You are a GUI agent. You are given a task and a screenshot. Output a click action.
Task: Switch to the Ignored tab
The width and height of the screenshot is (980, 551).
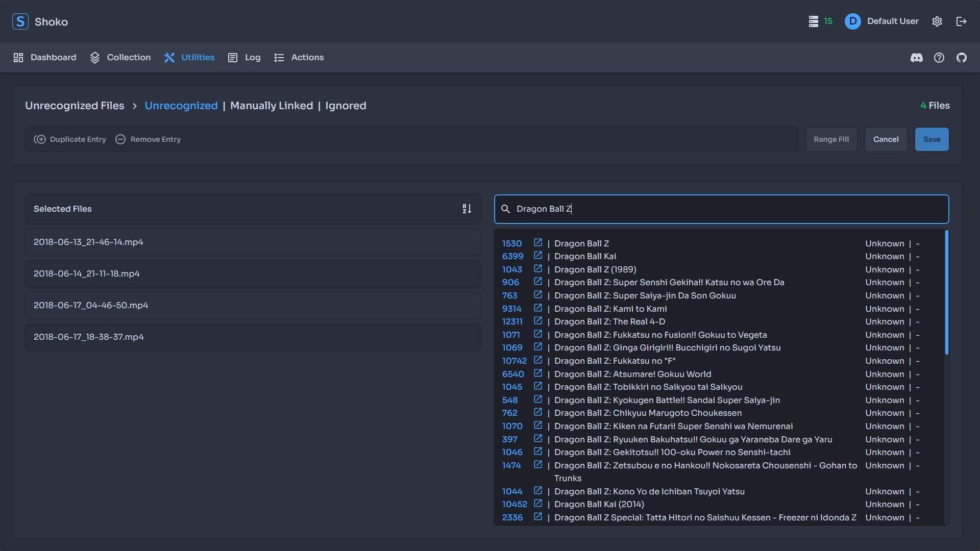click(x=346, y=106)
